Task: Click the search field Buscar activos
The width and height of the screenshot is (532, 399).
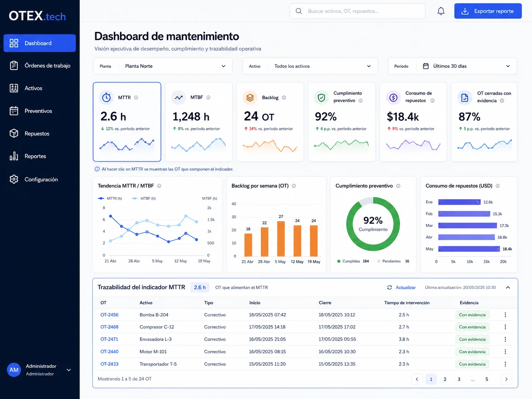Action: [357, 11]
